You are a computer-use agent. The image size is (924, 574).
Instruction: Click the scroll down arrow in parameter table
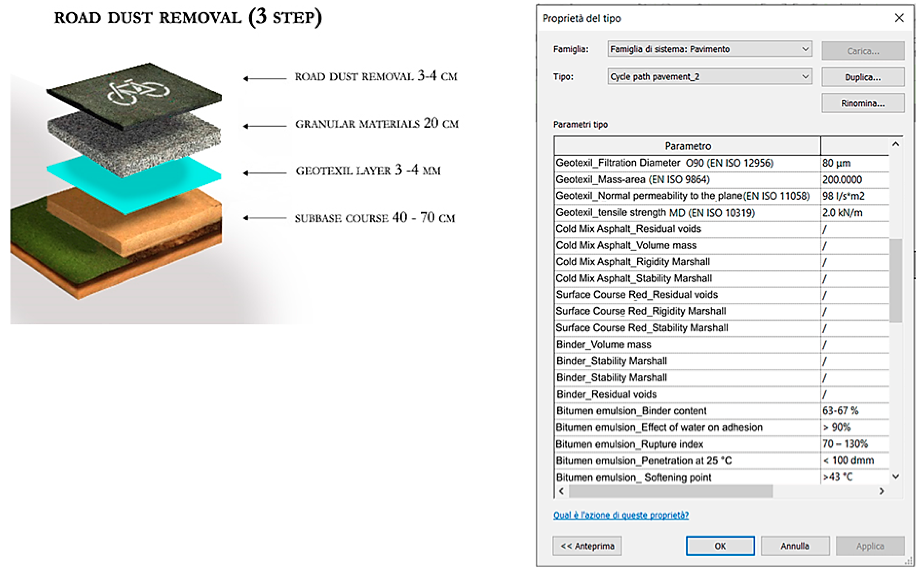pos(896,476)
